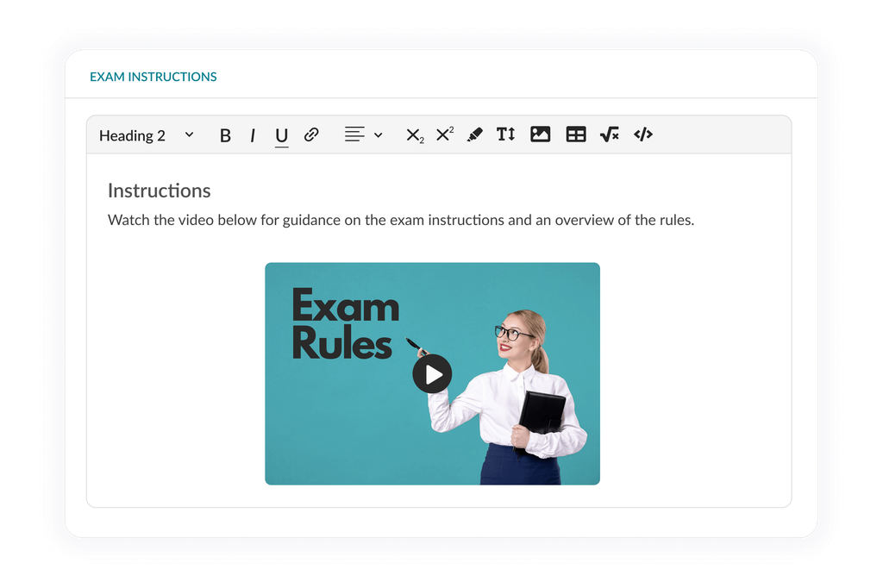The image size is (883, 588).
Task: Open the EXAM INSTRUCTIONS link
Action: (x=153, y=77)
